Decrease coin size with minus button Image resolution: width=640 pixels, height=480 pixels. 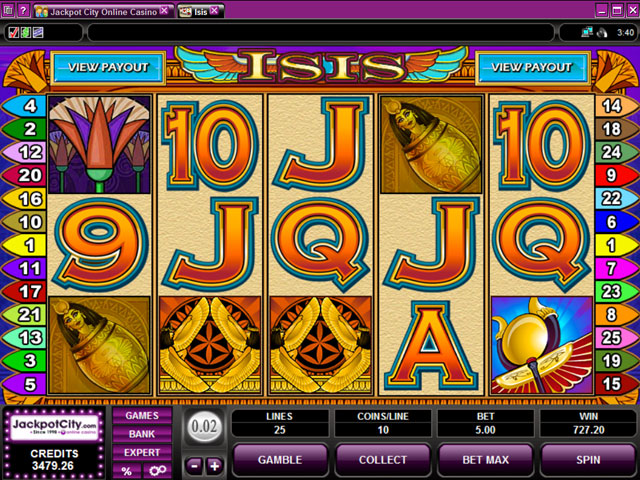[x=194, y=465]
